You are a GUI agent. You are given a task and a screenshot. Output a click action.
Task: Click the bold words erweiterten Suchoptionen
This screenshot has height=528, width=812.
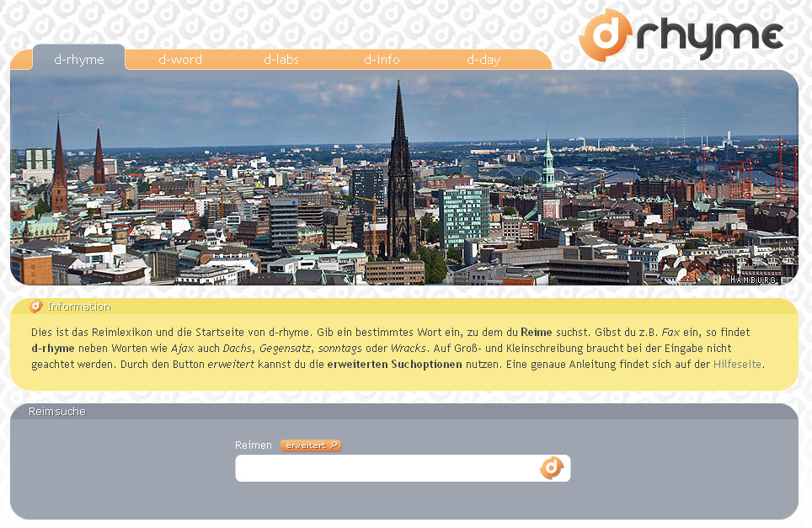click(394, 364)
